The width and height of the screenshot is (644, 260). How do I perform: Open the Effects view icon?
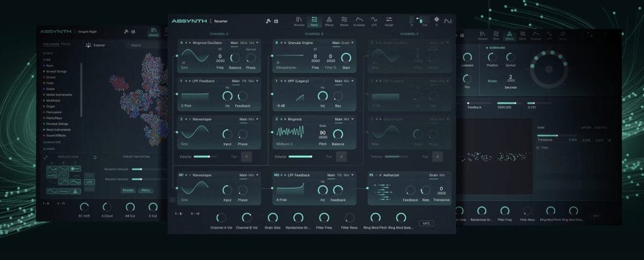click(x=330, y=21)
